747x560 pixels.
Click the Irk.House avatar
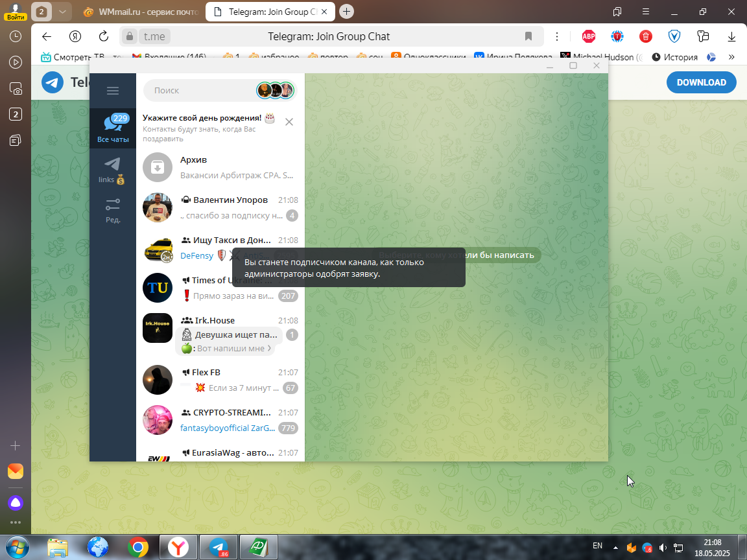coord(158,328)
